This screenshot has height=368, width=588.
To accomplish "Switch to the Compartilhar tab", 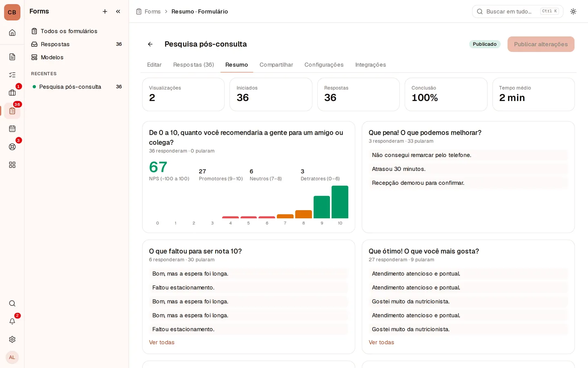I will pos(276,65).
